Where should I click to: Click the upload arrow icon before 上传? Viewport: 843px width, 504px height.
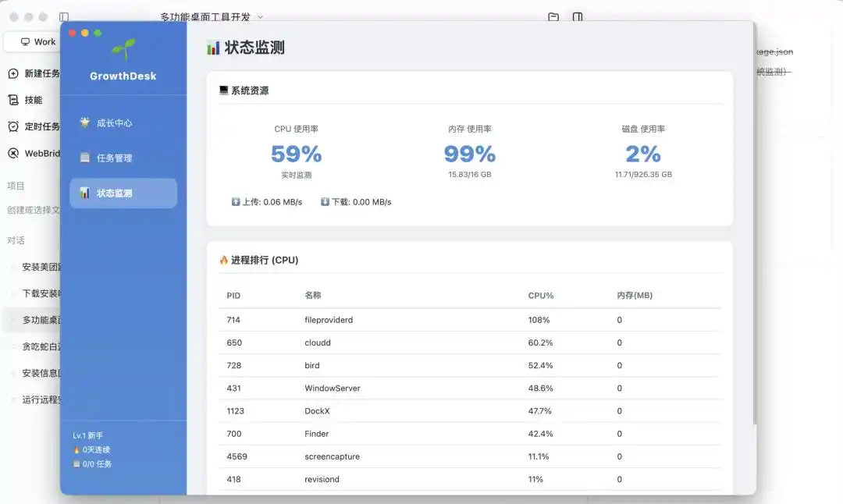pos(236,202)
